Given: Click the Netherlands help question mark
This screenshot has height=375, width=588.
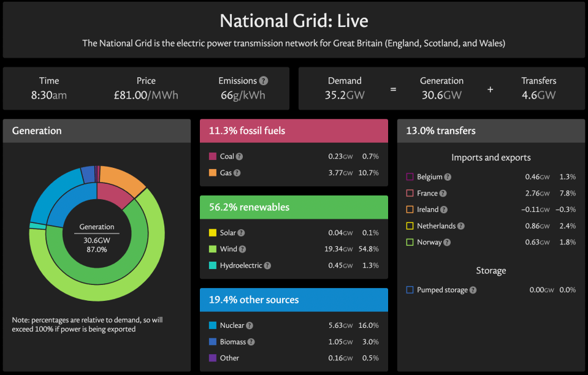Looking at the screenshot, I should click(461, 226).
